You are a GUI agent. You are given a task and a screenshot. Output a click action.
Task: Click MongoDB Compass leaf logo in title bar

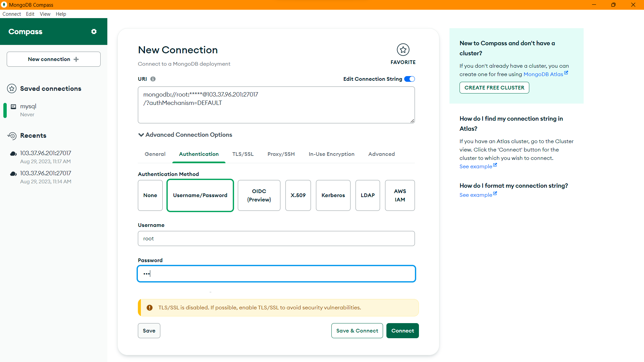[4, 5]
